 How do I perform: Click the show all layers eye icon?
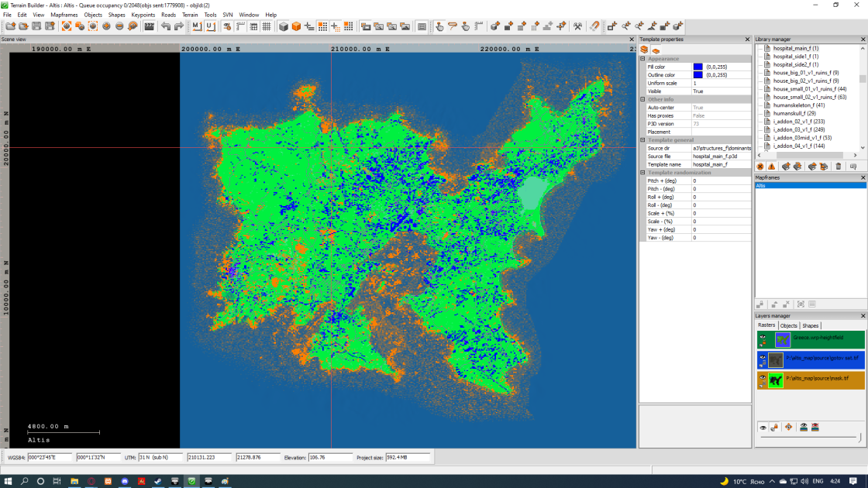coord(803,427)
